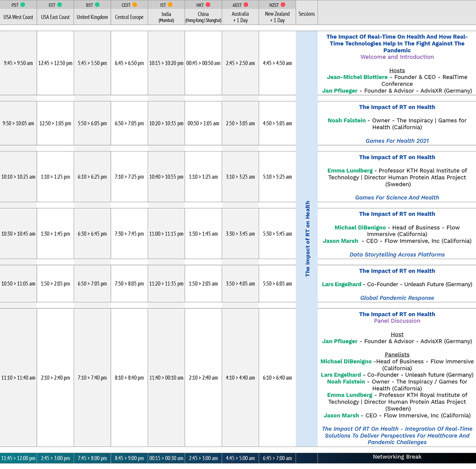The width and height of the screenshot is (476, 469).
Task: Click the red dot beside AEST
Action: tap(246, 4)
